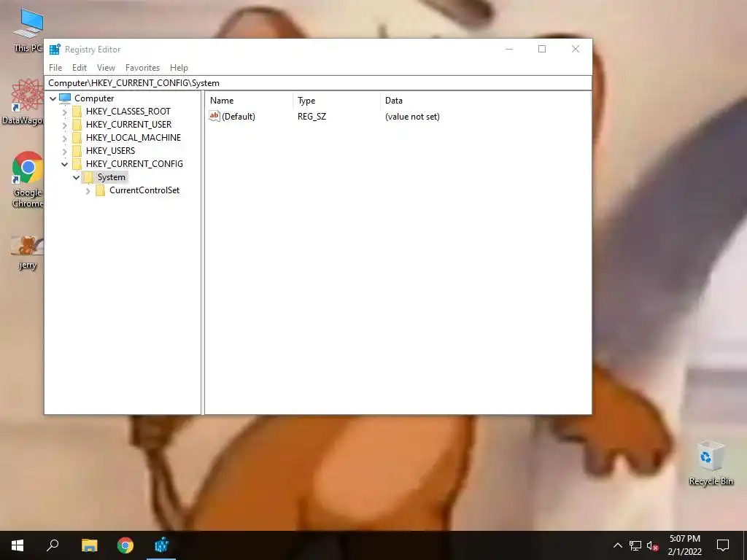Image resolution: width=747 pixels, height=560 pixels.
Task: Select the System folder icon
Action: [x=88, y=177]
